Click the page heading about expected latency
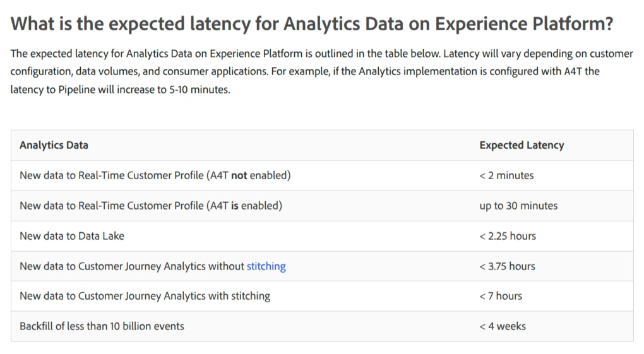This screenshot has width=644, height=354. 312,23
